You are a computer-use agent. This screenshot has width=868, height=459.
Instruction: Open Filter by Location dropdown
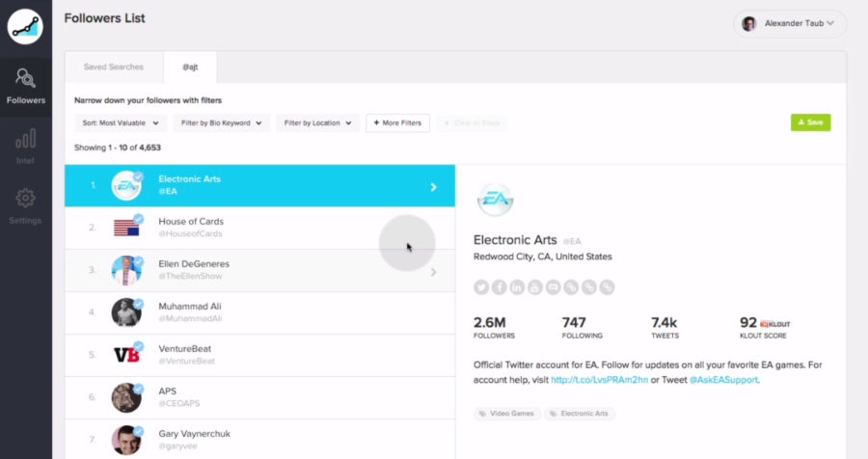pos(317,122)
